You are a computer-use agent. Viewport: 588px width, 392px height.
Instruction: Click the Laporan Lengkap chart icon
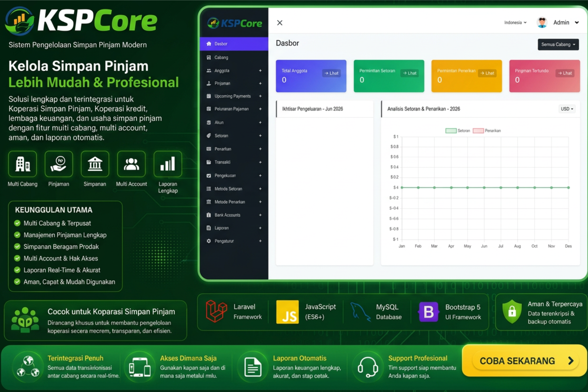(x=168, y=164)
